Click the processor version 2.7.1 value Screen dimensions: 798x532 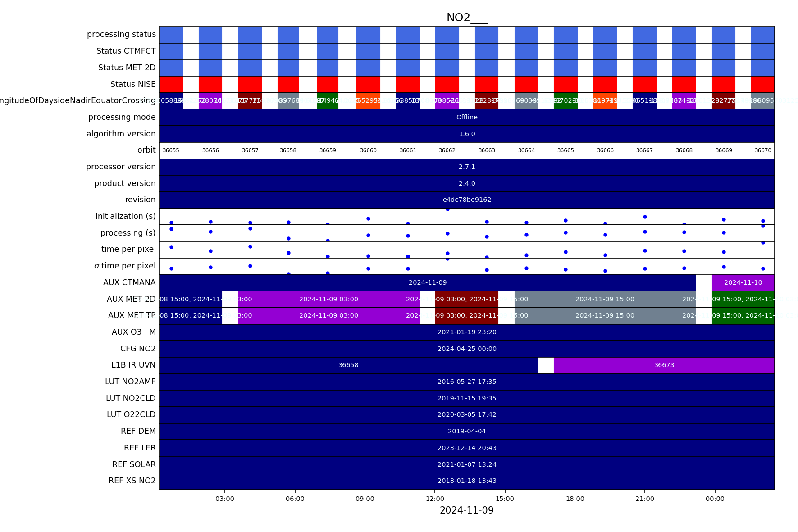[x=466, y=167]
